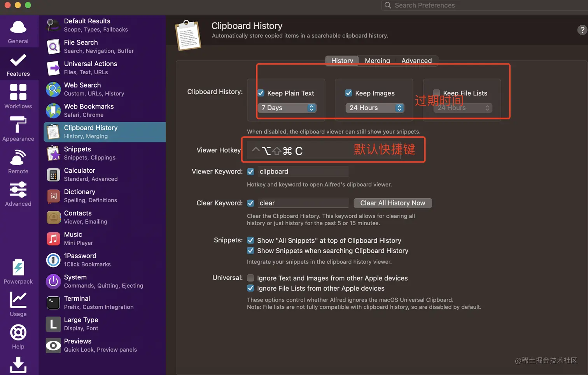This screenshot has height=375, width=588.
Task: Toggle Show All Snippets at top checkbox
Action: coord(251,240)
